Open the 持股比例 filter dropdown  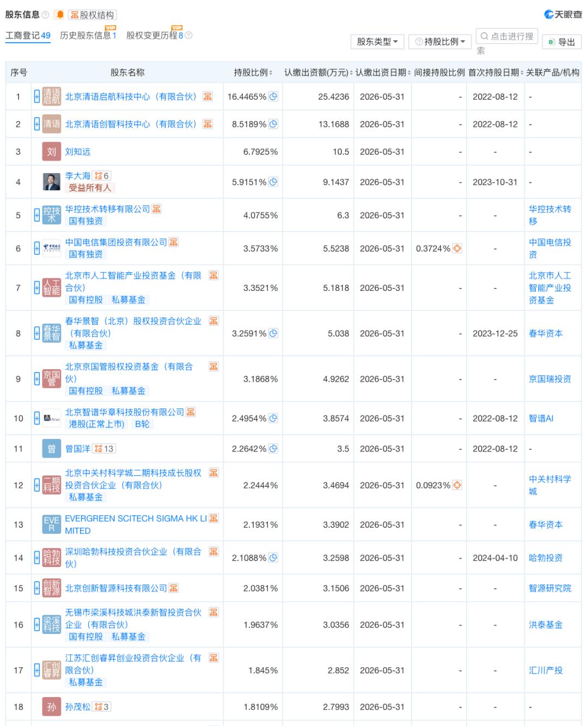coord(440,41)
